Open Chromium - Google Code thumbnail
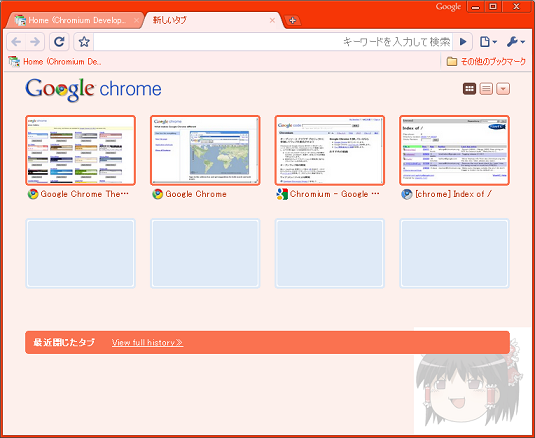 pyautogui.click(x=330, y=150)
